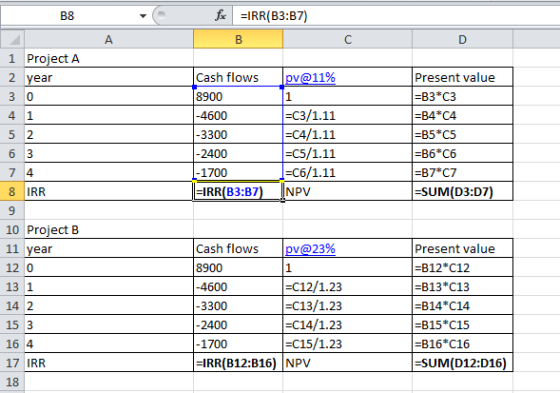Click cell with =B7*C7
The image size is (560, 393).
point(462,173)
